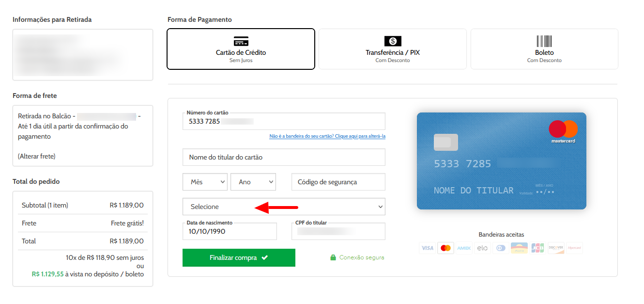Click the Conexão segura padlock icon

pos(333,257)
